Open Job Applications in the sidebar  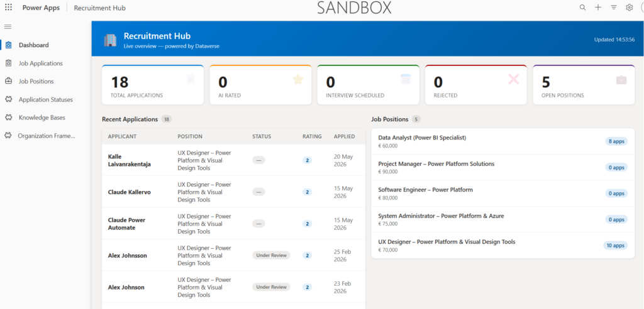[46, 63]
